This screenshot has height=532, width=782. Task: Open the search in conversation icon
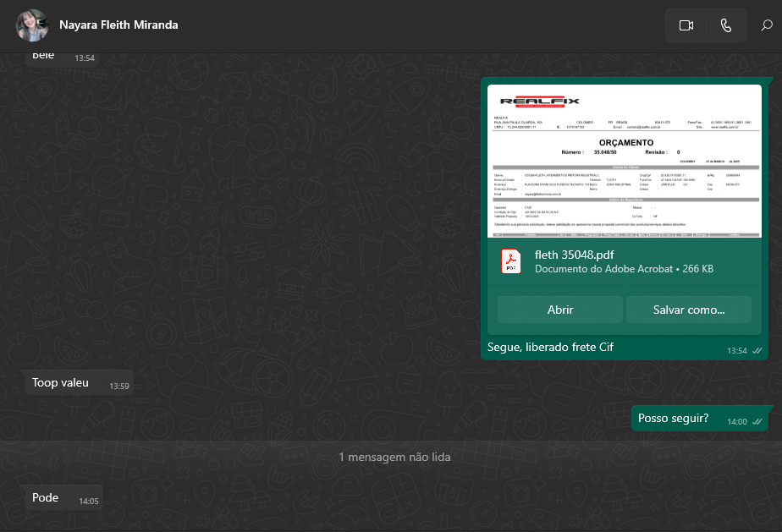click(767, 25)
